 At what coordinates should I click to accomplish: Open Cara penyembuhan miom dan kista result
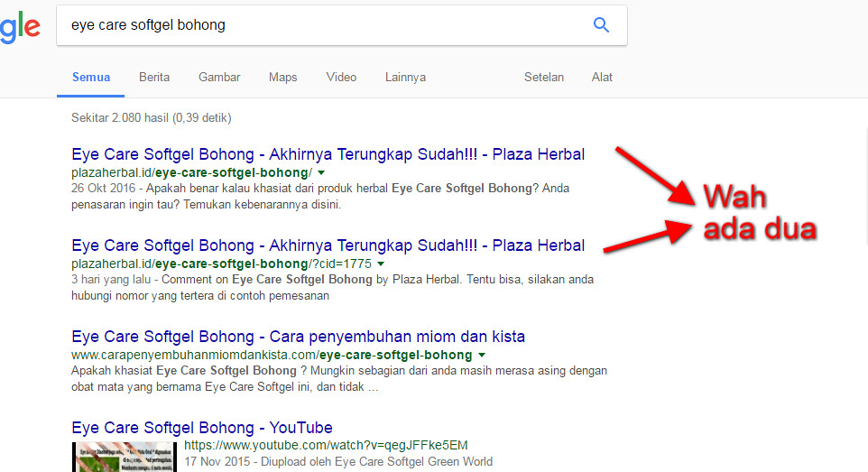tap(298, 337)
